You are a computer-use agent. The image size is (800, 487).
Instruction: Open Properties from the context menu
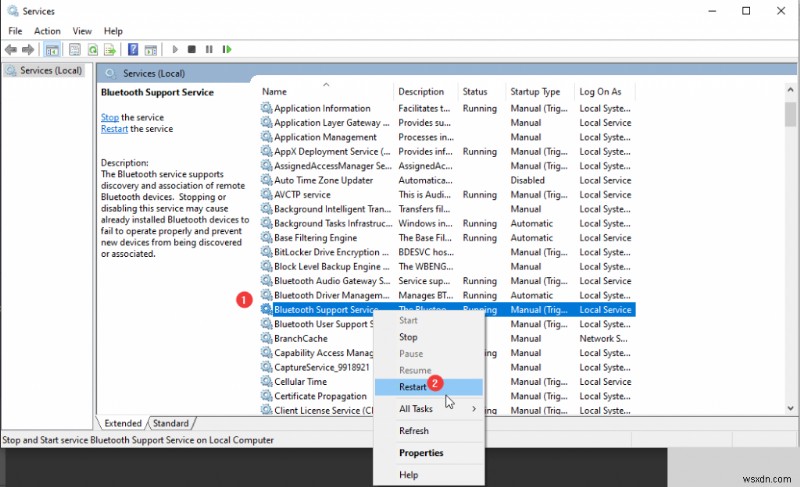[429, 453]
